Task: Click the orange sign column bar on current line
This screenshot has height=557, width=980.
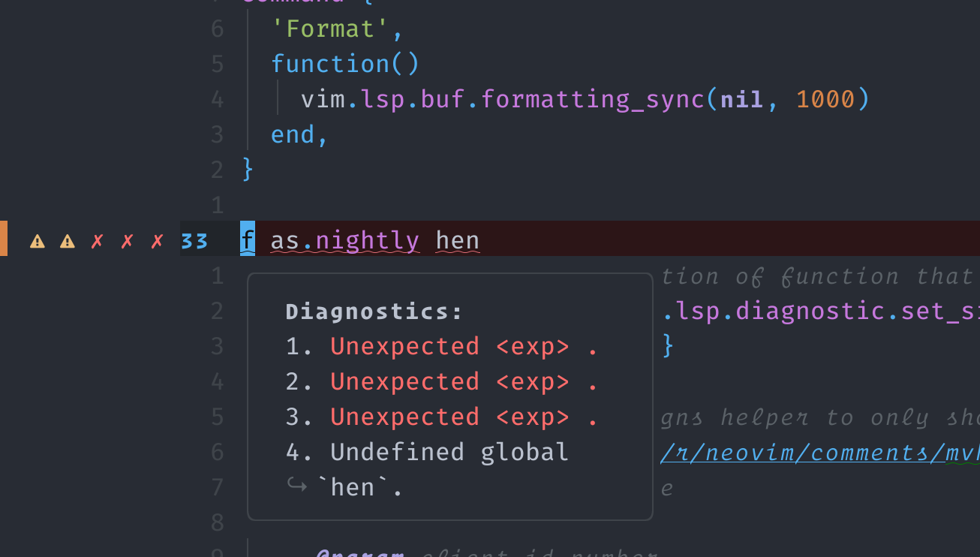Action: (x=2, y=239)
